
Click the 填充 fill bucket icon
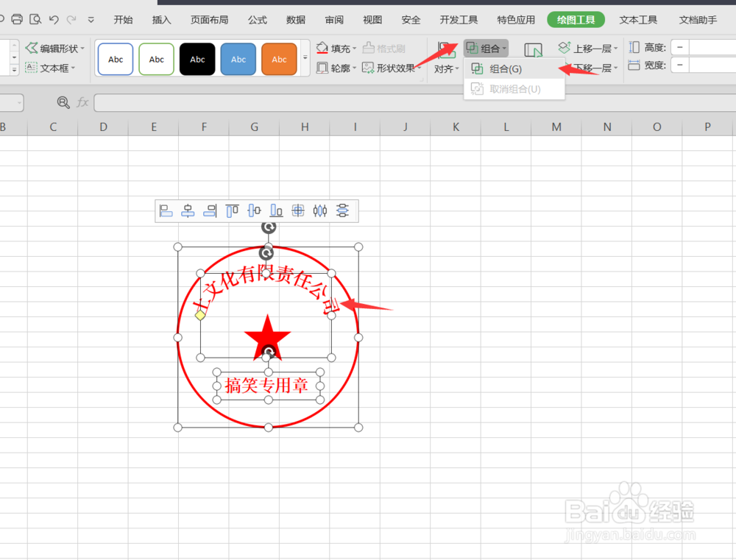pos(322,48)
